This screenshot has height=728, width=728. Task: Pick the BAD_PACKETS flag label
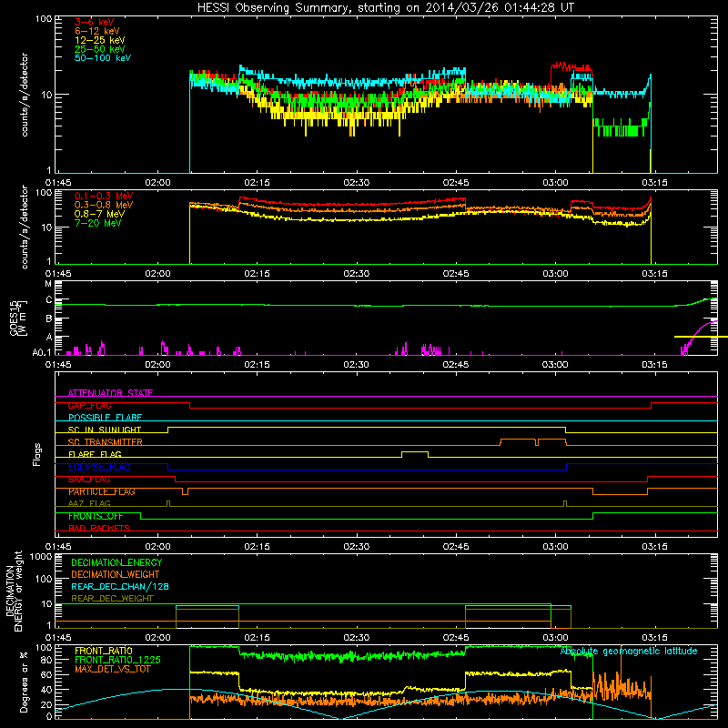point(99,528)
